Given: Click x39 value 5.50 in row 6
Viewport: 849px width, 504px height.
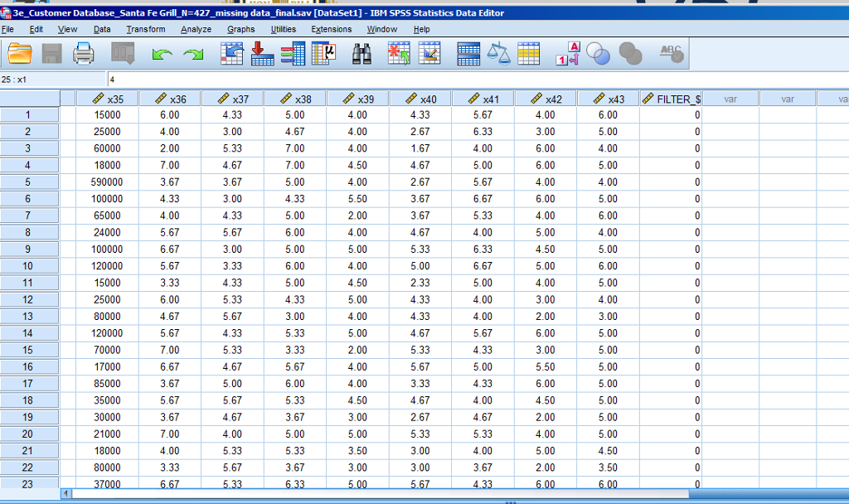Looking at the screenshot, I should pyautogui.click(x=358, y=199).
